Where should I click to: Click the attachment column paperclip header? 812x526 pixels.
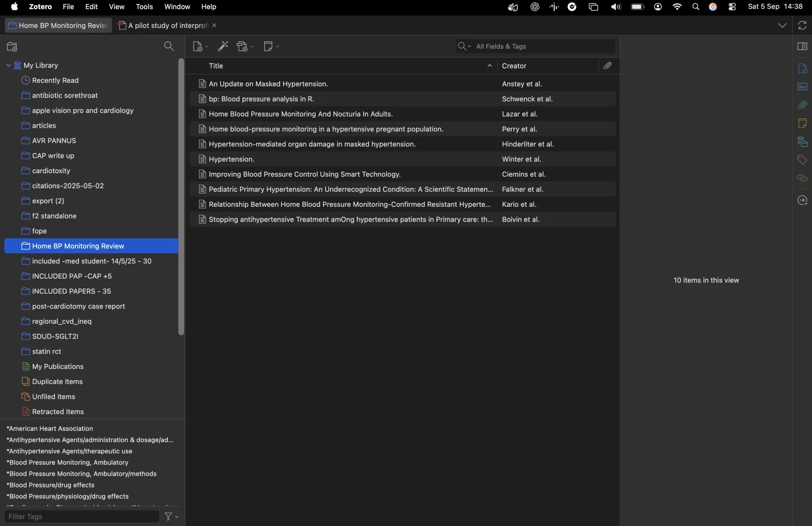click(x=608, y=66)
